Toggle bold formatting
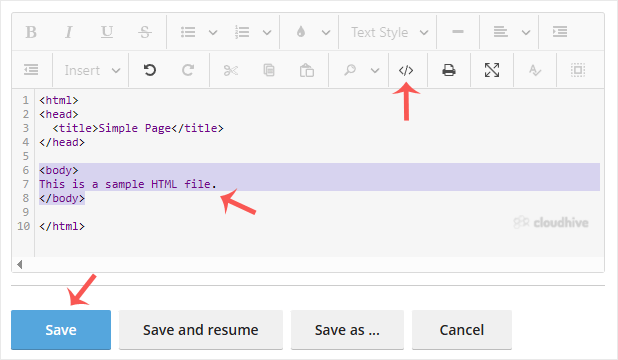 pyautogui.click(x=31, y=32)
